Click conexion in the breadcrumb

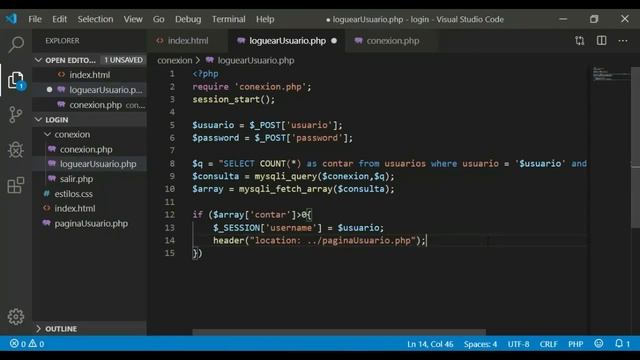(x=175, y=60)
